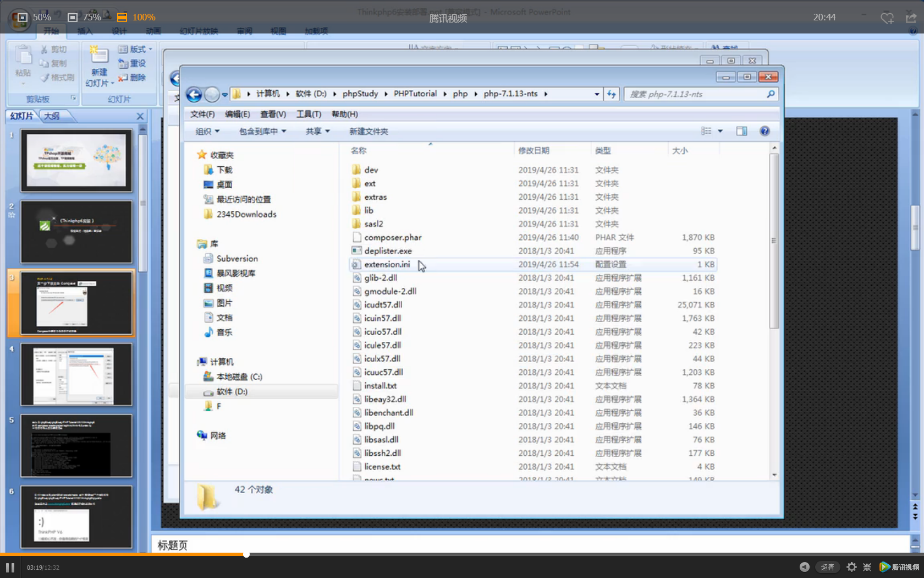This screenshot has width=924, height=578.
Task: Click the extras folder icon
Action: click(356, 197)
